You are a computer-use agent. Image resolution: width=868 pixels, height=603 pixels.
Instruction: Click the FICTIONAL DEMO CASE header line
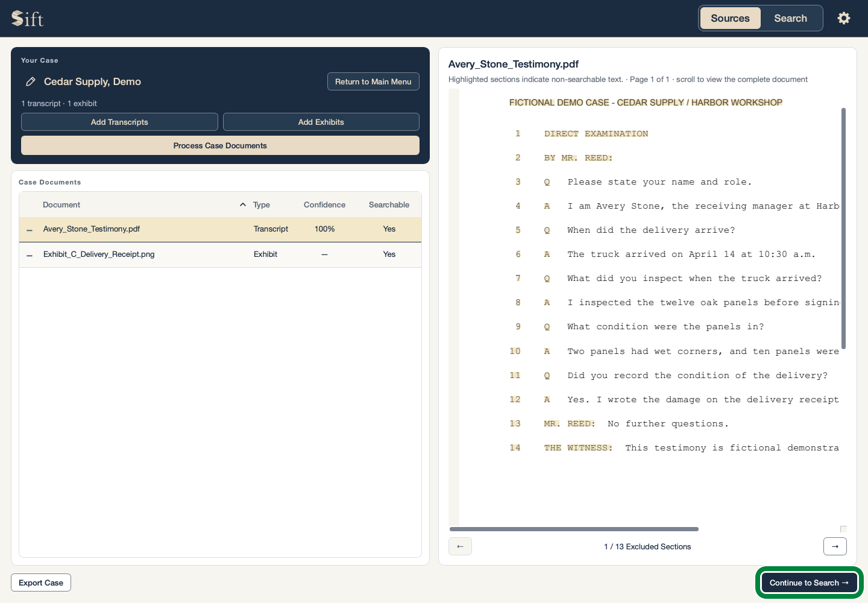pyautogui.click(x=646, y=103)
